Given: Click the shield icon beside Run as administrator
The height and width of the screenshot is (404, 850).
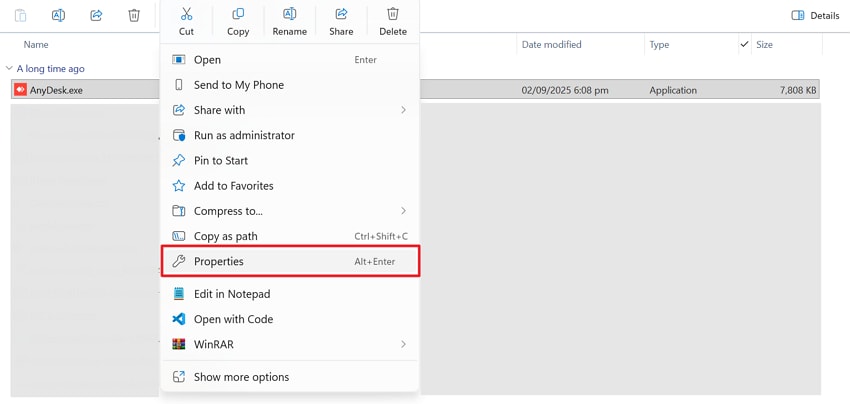Looking at the screenshot, I should click(178, 135).
